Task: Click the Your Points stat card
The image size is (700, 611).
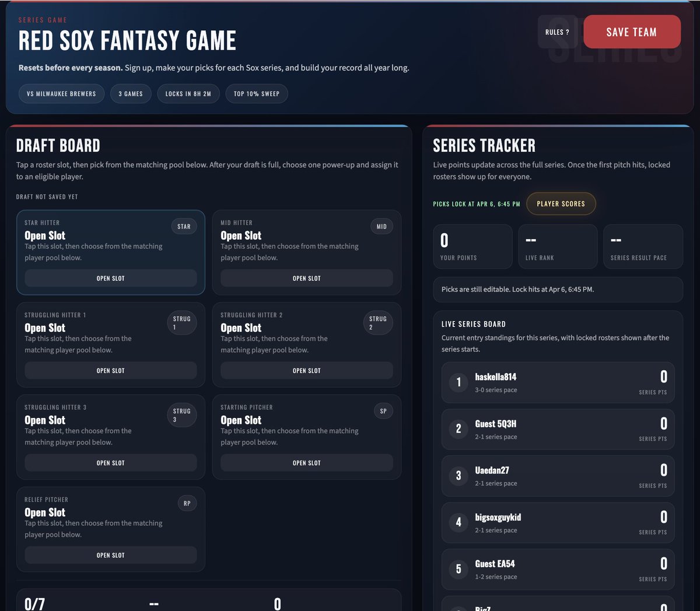Action: [473, 247]
